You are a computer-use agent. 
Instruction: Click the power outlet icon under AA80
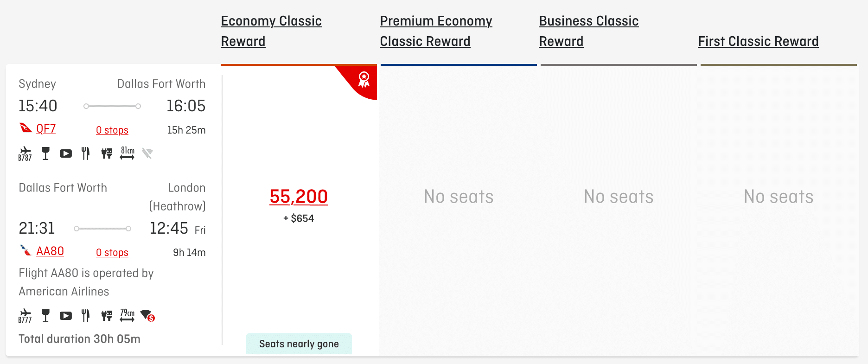coord(107,316)
